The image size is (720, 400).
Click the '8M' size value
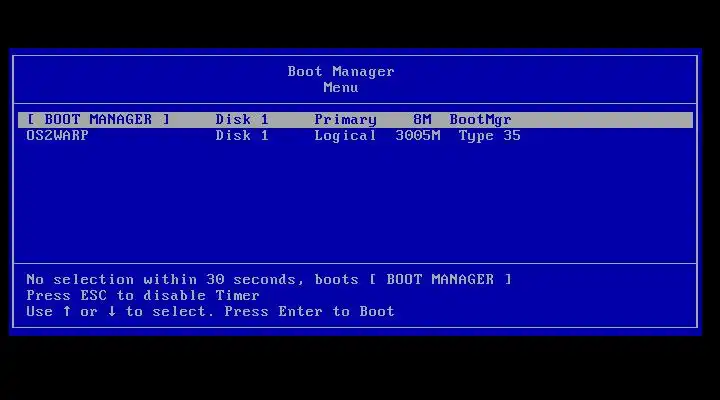(x=422, y=120)
